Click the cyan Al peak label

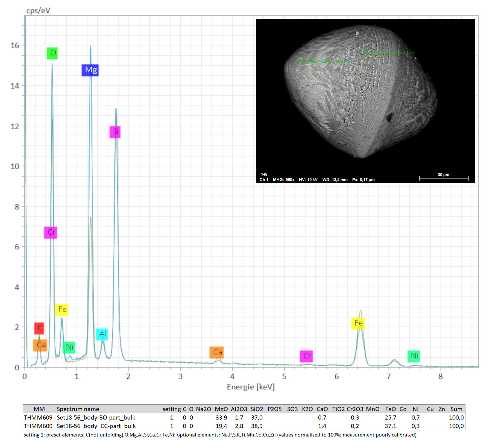102,334
